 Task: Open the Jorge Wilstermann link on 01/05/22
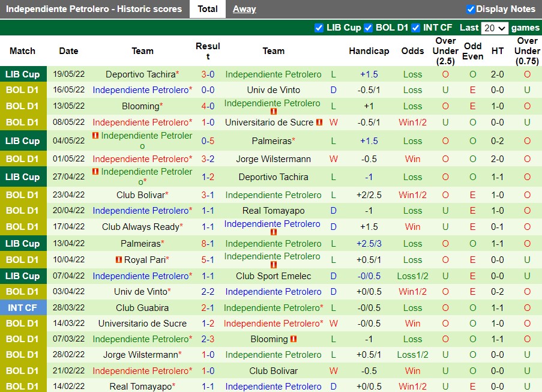[274, 159]
